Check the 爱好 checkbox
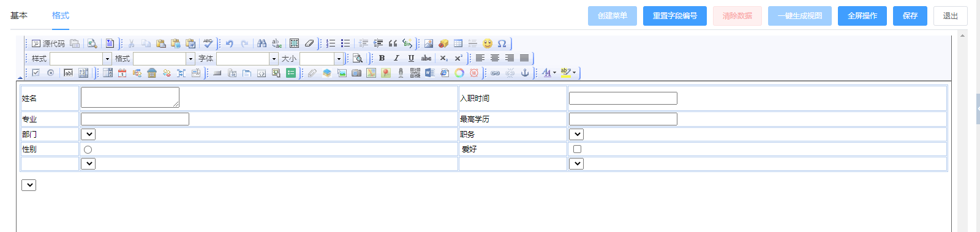 (577, 149)
